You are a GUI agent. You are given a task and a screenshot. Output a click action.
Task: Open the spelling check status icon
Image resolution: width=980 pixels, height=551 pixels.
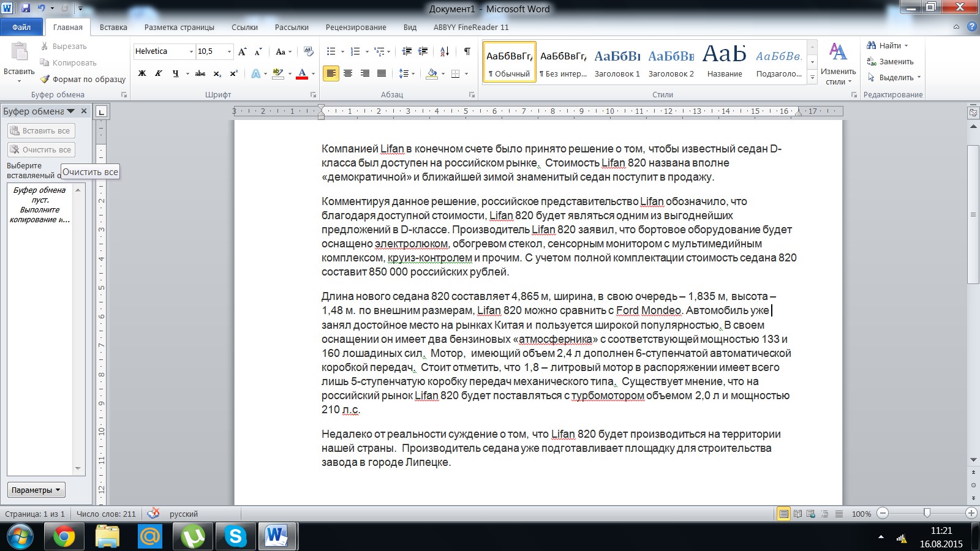pos(154,513)
